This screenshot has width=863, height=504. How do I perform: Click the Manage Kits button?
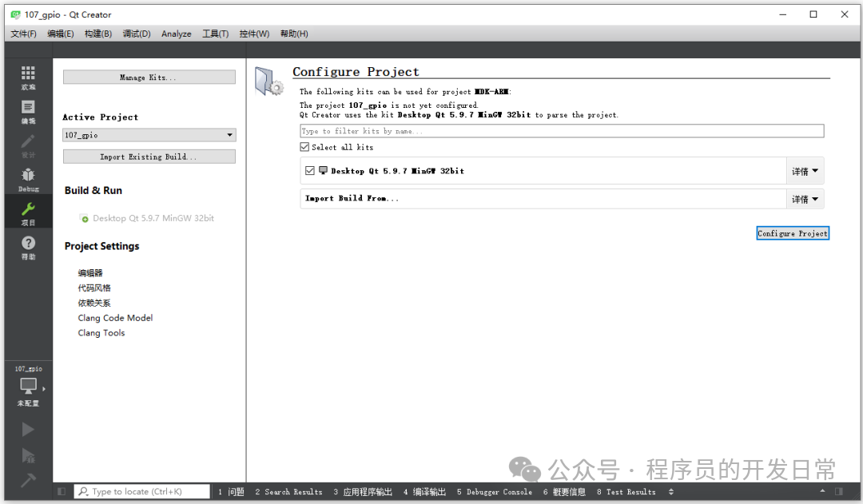point(149,77)
